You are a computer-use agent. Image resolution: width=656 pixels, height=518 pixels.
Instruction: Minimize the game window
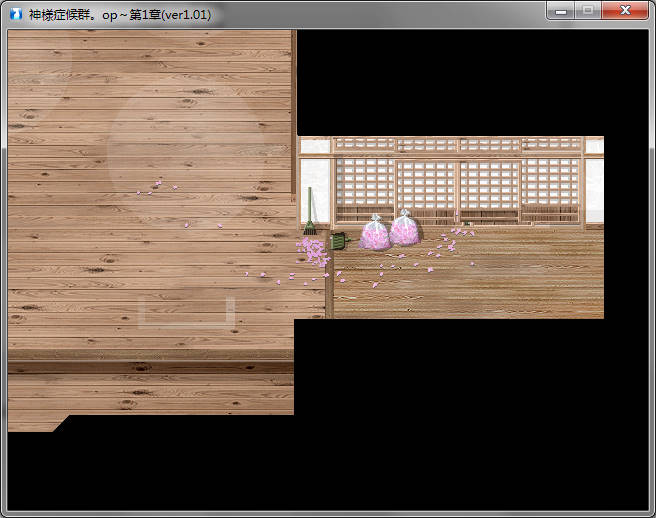561,11
